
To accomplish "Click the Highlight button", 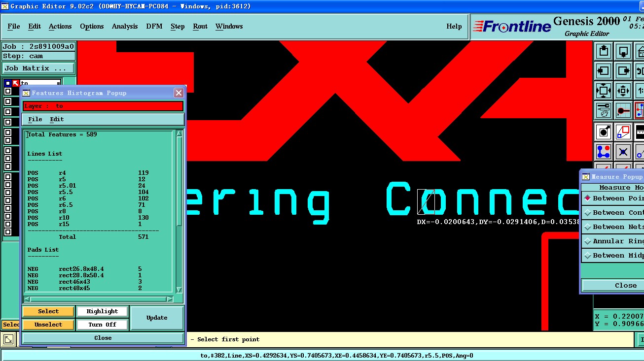I will (x=102, y=311).
